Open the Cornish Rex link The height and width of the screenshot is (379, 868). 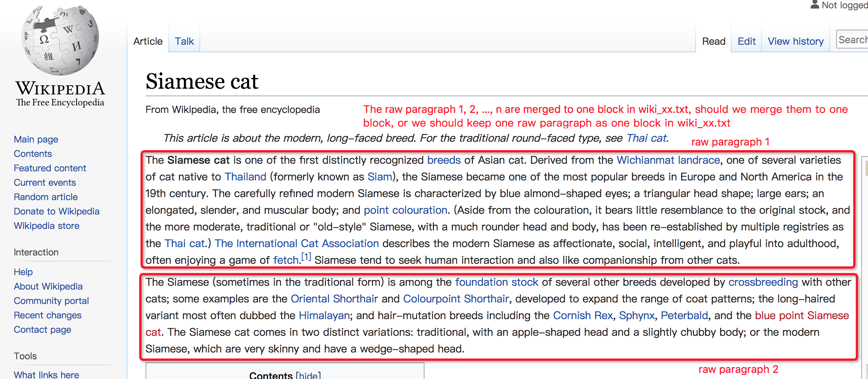click(583, 315)
